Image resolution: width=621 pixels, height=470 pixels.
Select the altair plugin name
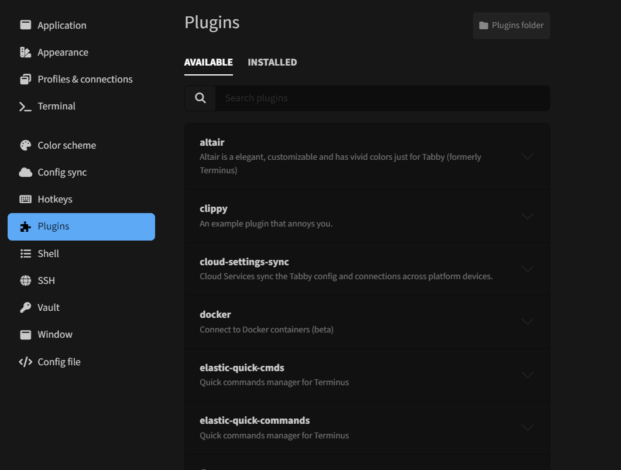point(212,143)
